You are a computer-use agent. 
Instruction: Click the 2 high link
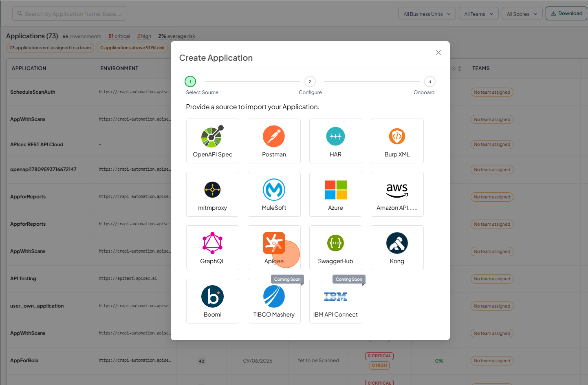pyautogui.click(x=144, y=36)
